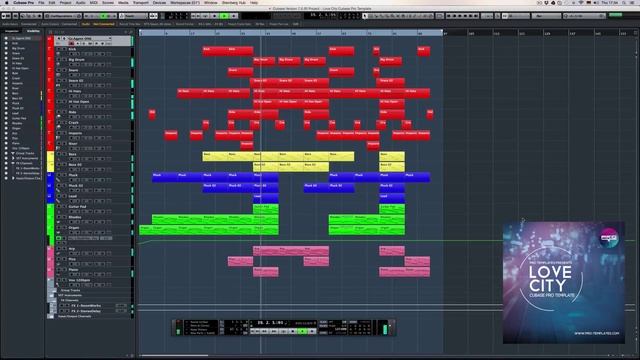
Task: Select the Lead track in track list
Action: 73,196
